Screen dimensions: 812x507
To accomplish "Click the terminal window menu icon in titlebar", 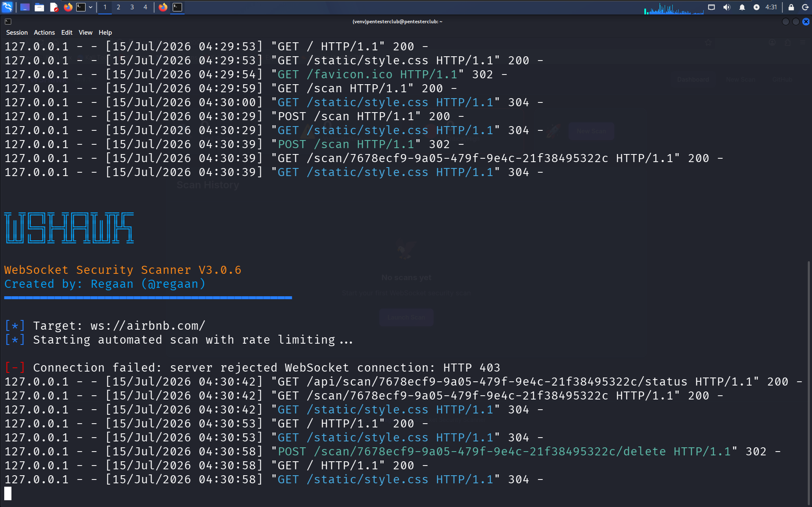I will click(8, 22).
